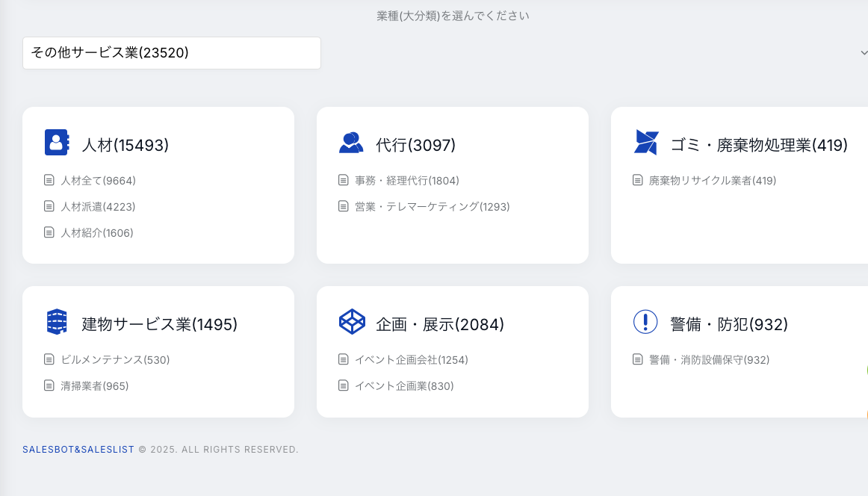868x496 pixels.
Task: Select 事務・経理代行(1804)
Action: (406, 181)
